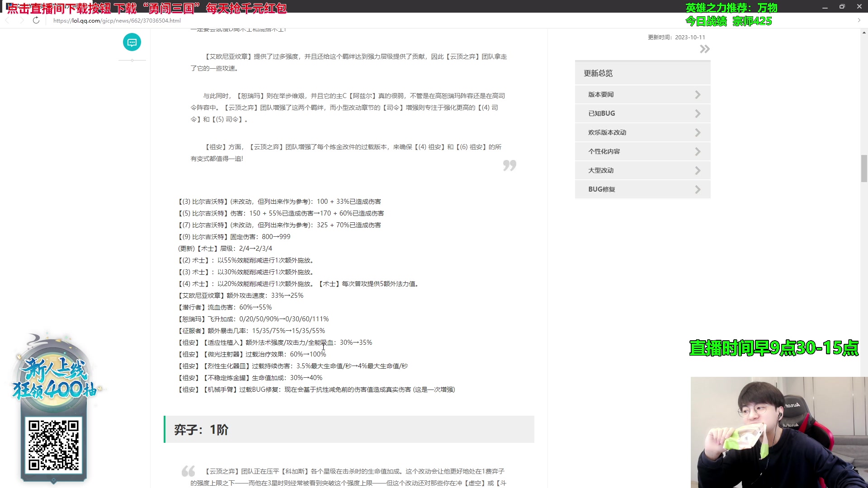Viewport: 868px width, 488px height.
Task: Click the 【(3) 术士】30% extra cast line
Action: point(247,272)
